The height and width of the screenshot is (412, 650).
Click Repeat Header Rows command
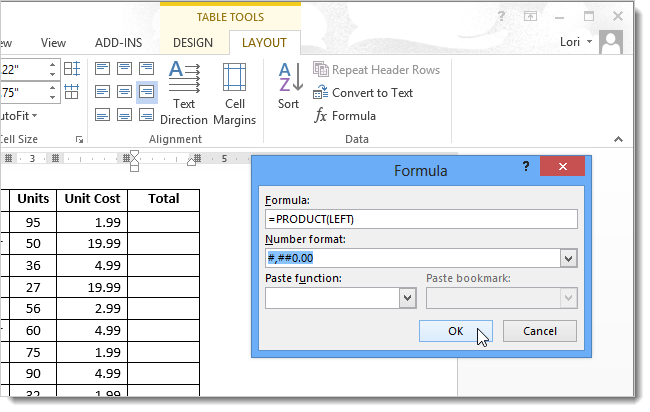coord(376,70)
